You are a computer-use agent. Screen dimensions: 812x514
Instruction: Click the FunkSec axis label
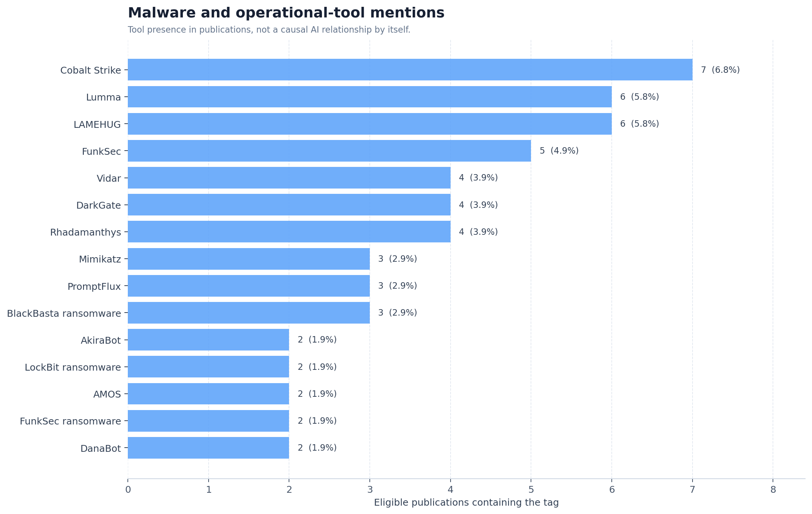coord(101,152)
